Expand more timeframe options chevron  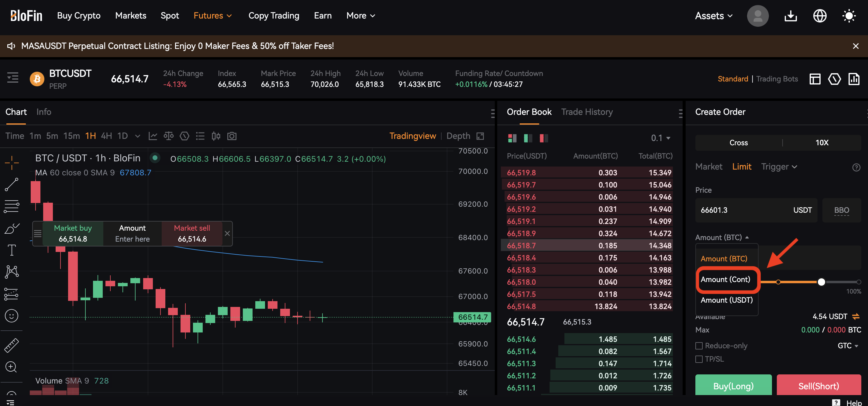click(137, 136)
